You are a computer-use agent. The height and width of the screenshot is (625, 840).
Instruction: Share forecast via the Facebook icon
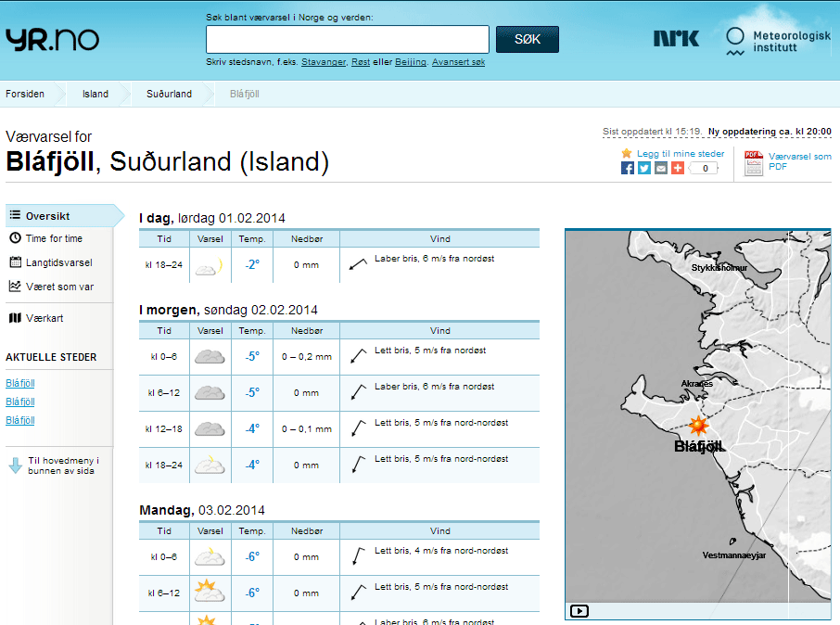click(x=628, y=168)
